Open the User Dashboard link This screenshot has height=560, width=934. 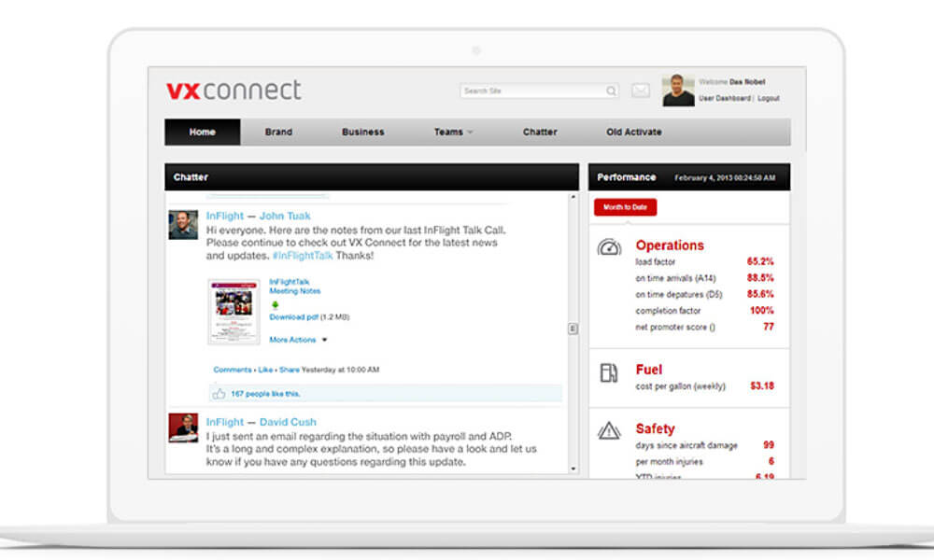(725, 98)
